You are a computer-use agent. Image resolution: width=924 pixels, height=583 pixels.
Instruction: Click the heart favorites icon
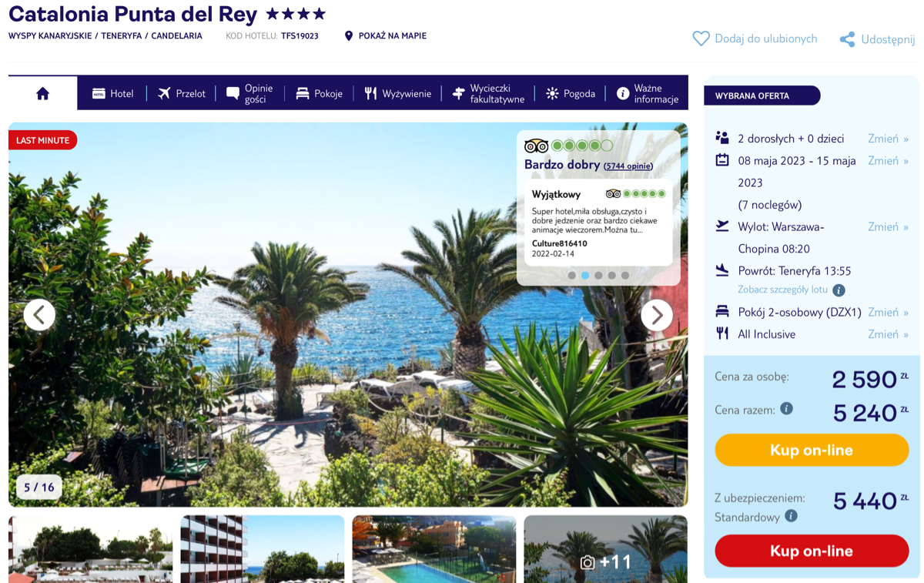[x=701, y=39]
